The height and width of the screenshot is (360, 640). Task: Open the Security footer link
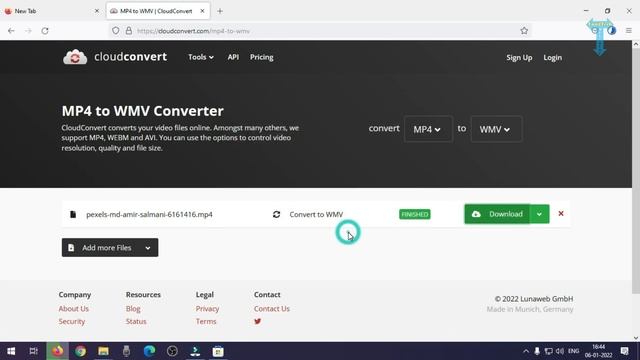72,321
